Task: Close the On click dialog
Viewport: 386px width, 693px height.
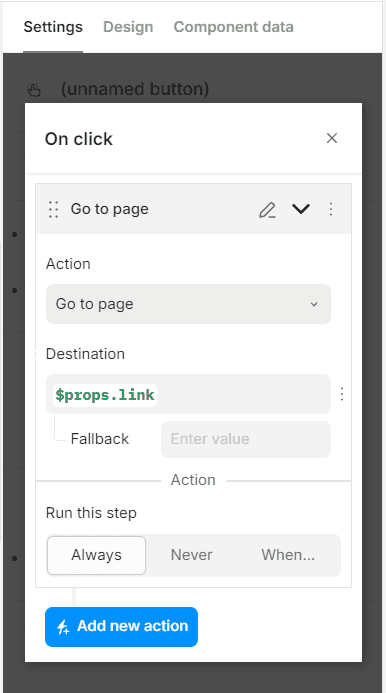Action: point(332,138)
